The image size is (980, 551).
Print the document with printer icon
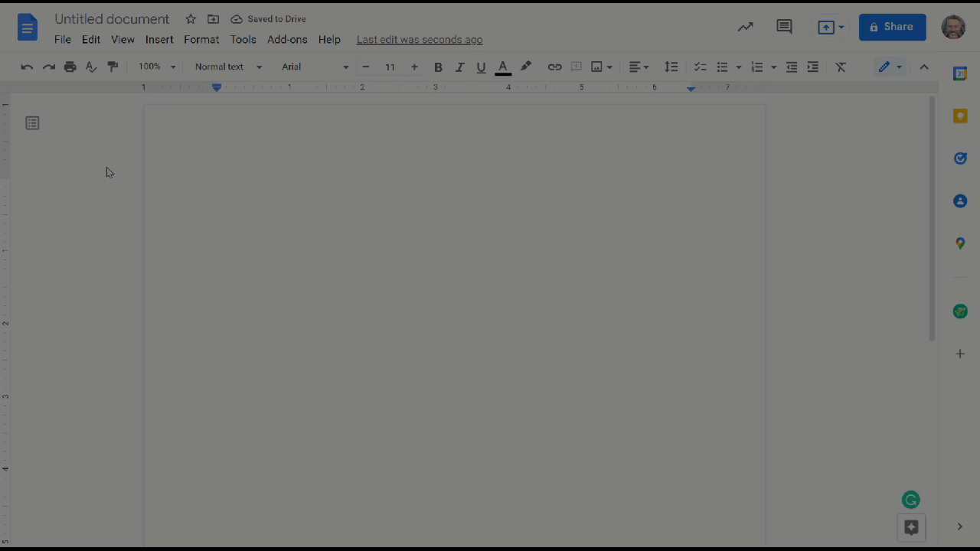70,67
